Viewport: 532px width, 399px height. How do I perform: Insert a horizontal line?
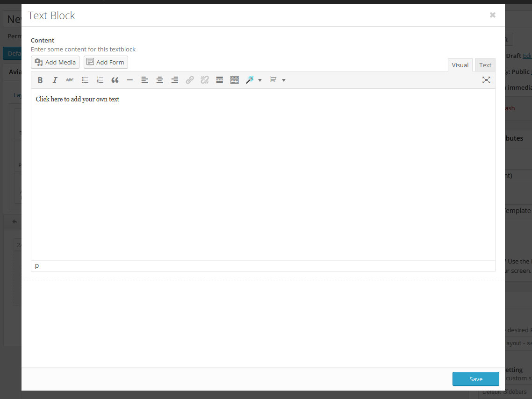129,80
